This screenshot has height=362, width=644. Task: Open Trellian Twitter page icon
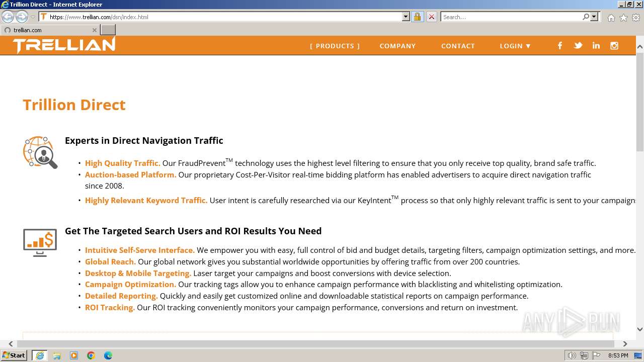pyautogui.click(x=578, y=46)
